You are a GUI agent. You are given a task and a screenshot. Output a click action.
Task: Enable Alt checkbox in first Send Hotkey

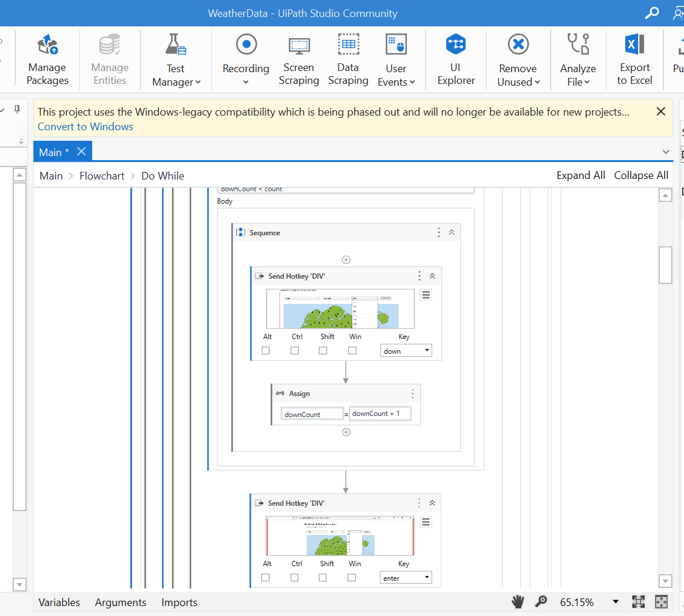click(266, 351)
